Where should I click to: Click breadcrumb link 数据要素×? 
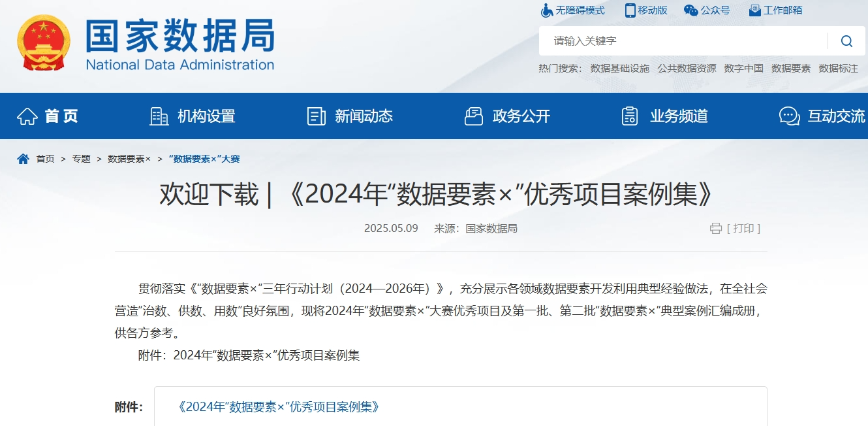(129, 159)
